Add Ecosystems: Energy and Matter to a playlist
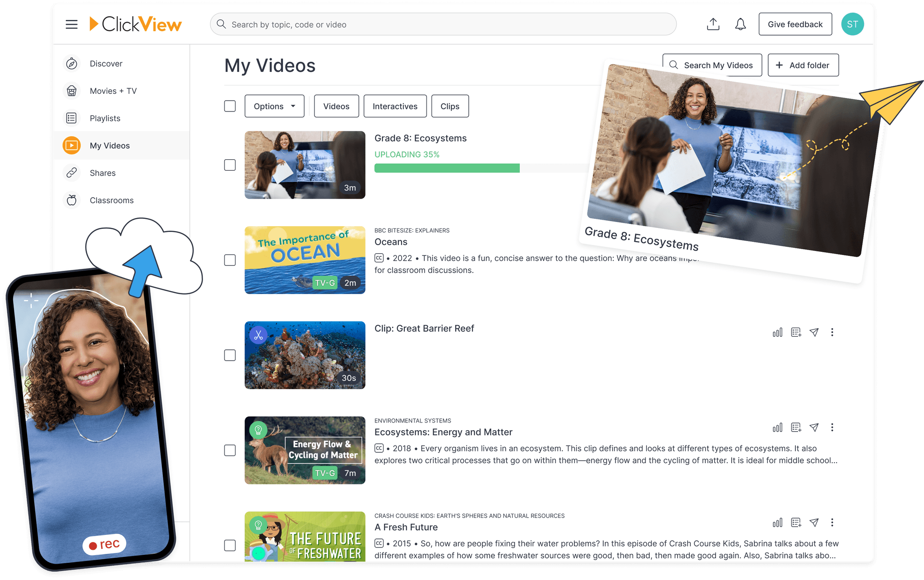 click(x=795, y=427)
